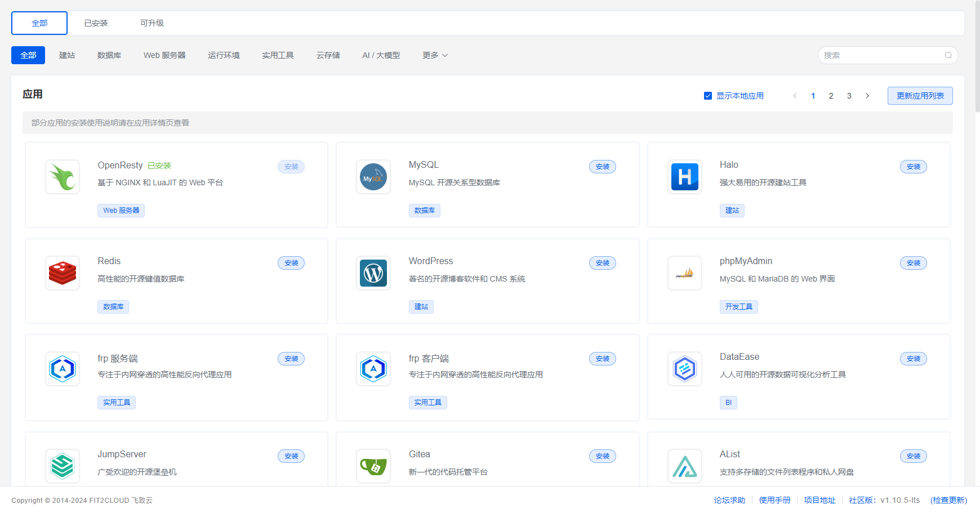Click the frp 服务端 app icon
980x513 pixels.
click(63, 369)
